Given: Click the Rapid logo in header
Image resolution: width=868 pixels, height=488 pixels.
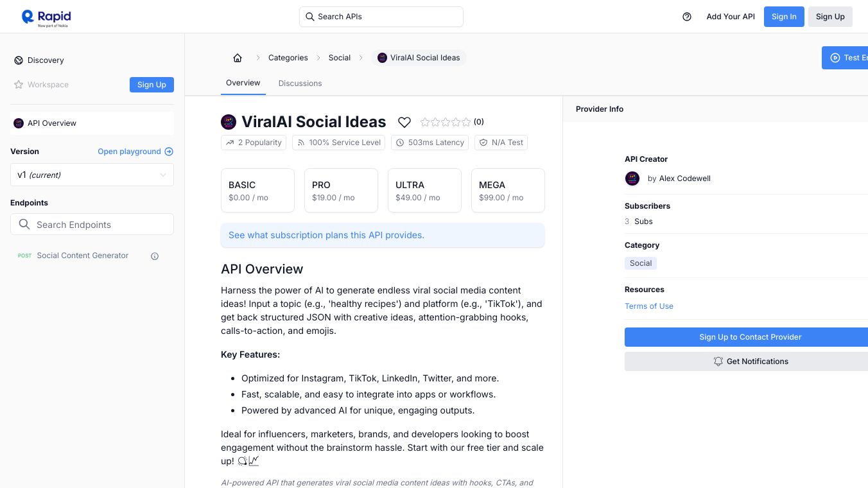Looking at the screenshot, I should tap(46, 17).
